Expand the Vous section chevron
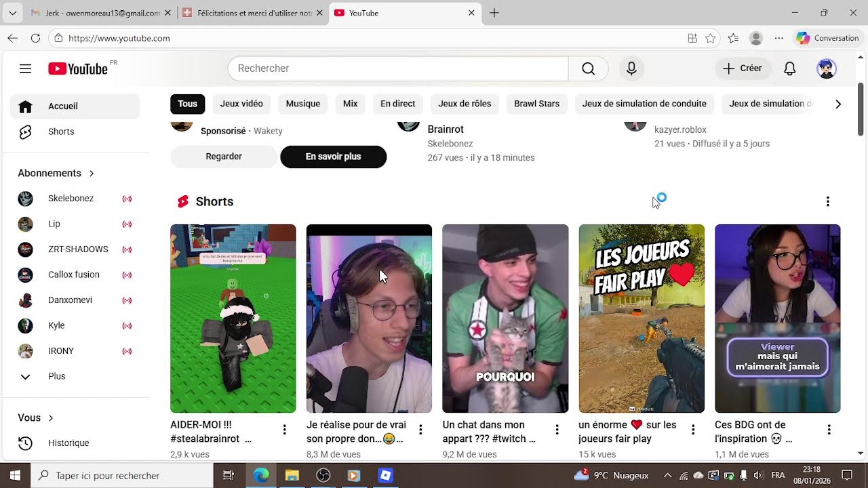This screenshot has width=868, height=488. coord(51,418)
